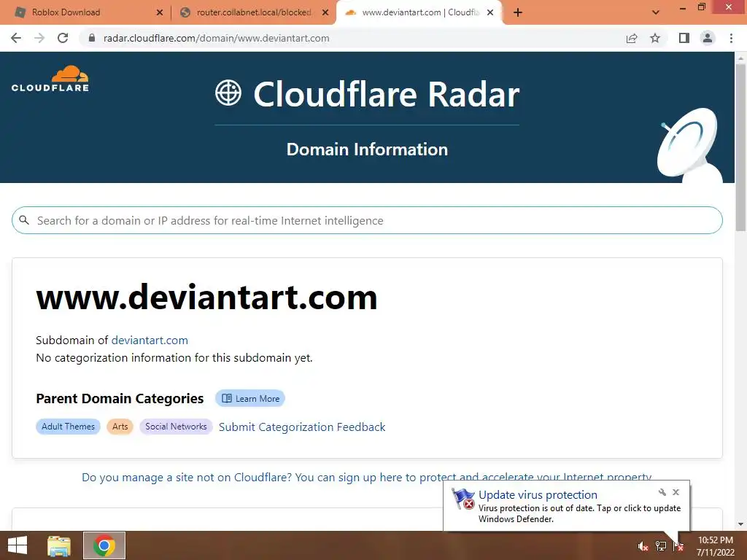
Task: Click the Cloudflare Radar heading
Action: click(387, 94)
